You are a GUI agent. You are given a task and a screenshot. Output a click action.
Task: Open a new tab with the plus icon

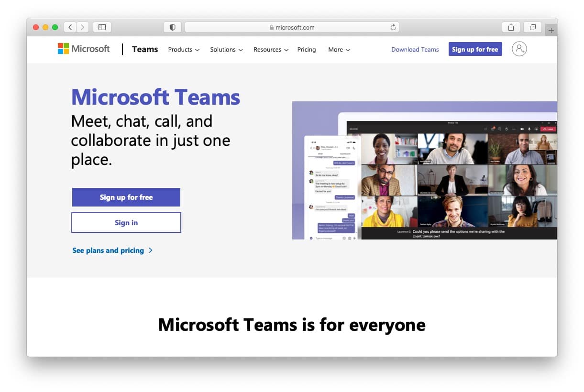(x=551, y=29)
